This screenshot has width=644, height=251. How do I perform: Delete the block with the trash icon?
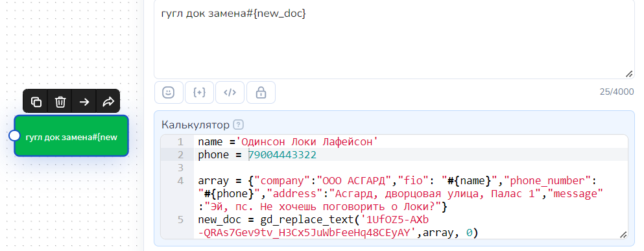(60, 101)
